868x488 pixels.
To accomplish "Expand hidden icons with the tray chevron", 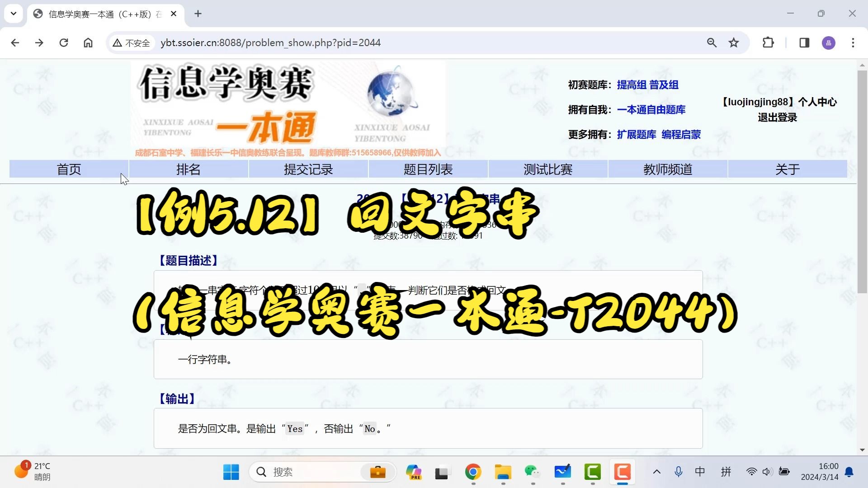I will pyautogui.click(x=656, y=472).
